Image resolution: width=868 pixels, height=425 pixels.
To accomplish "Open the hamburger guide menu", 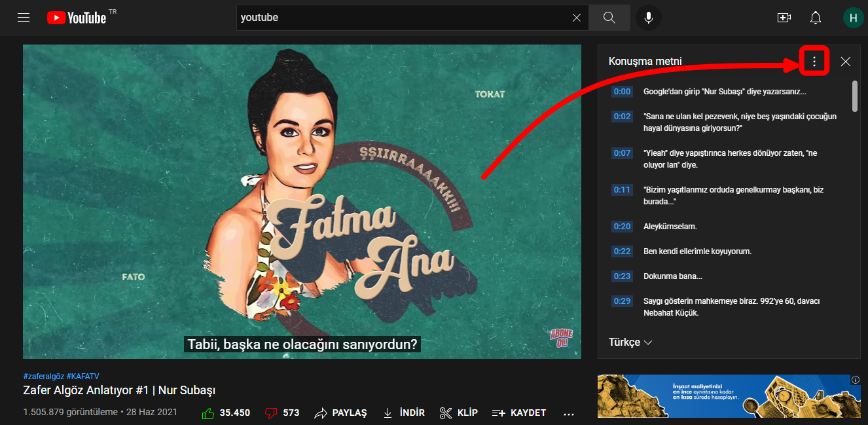I will [x=24, y=18].
